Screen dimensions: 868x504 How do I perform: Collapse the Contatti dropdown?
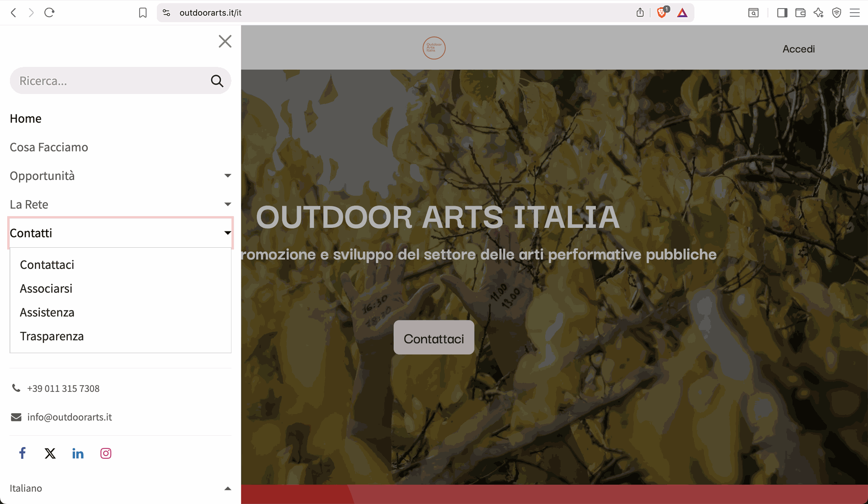point(227,233)
